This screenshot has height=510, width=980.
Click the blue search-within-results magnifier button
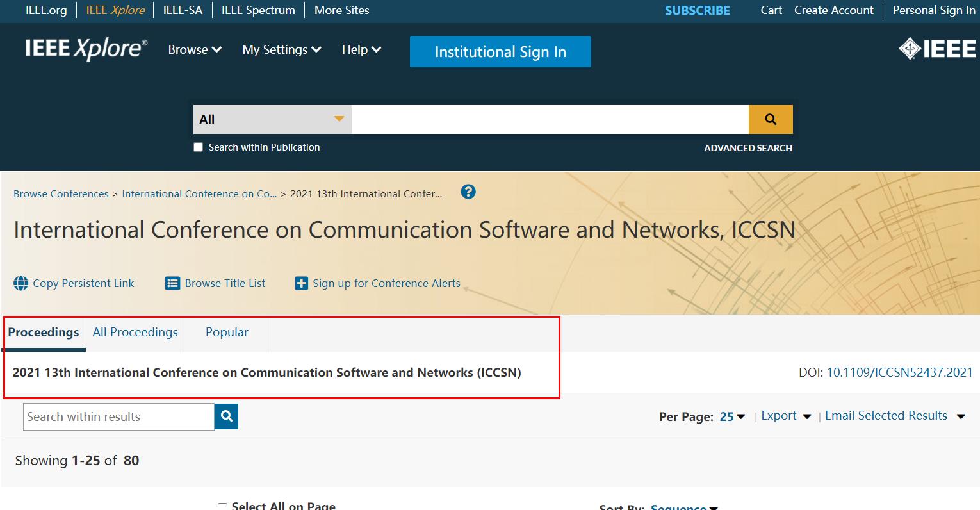coord(226,416)
